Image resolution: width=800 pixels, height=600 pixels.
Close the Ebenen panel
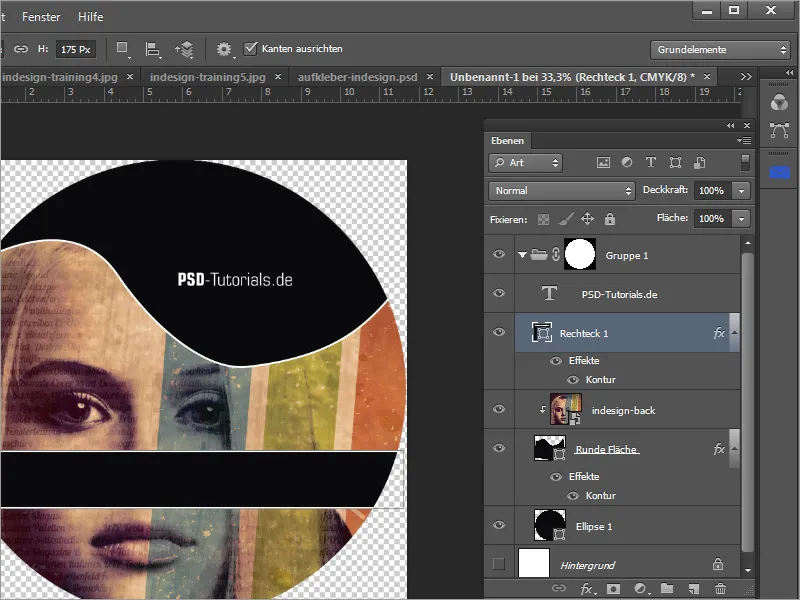tap(747, 125)
